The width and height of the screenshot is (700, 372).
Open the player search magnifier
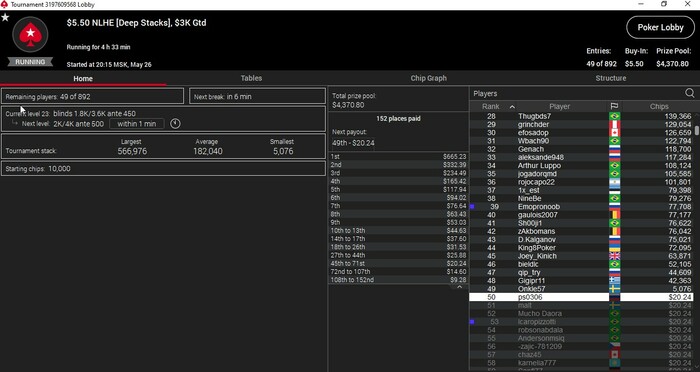click(689, 93)
